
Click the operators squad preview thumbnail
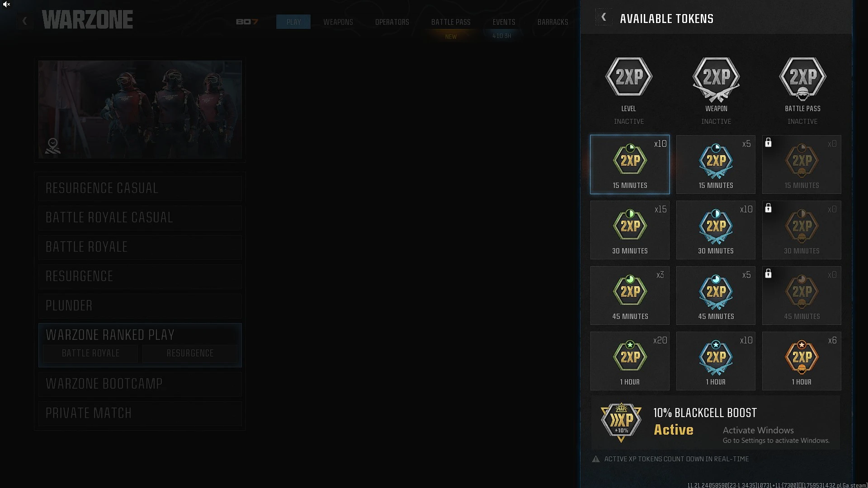[x=140, y=109]
